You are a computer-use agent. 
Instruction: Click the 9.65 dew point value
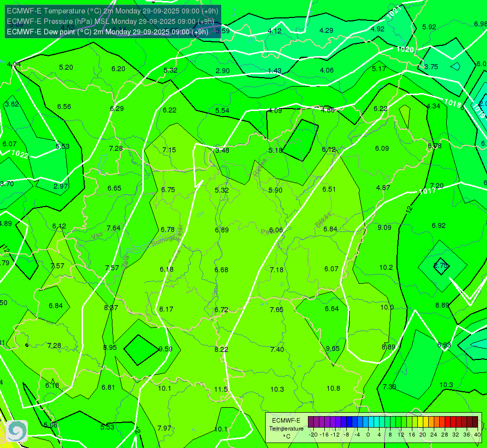pyautogui.click(x=333, y=349)
